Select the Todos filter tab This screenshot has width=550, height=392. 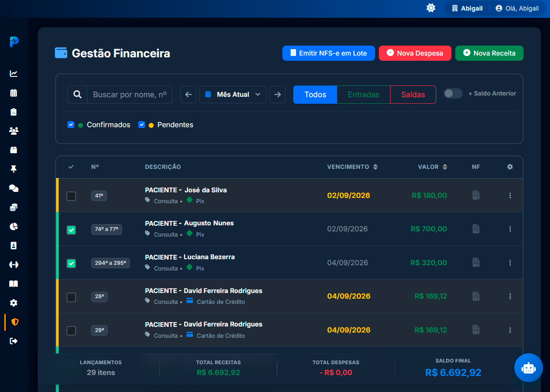tap(315, 95)
